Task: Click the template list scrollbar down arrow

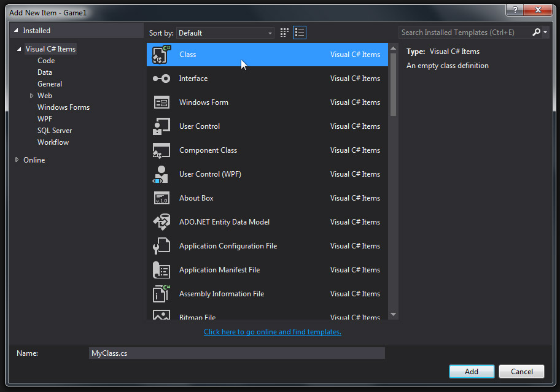Action: 394,315
